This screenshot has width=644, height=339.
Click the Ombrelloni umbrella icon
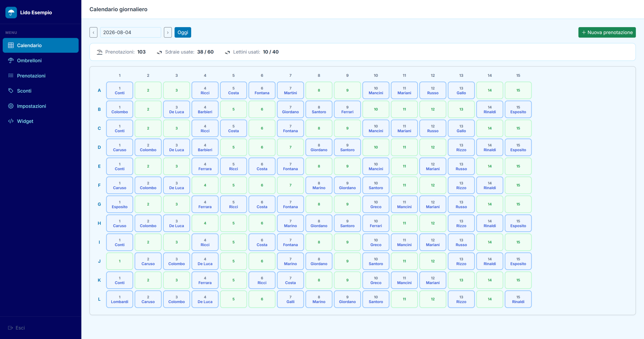click(x=11, y=60)
